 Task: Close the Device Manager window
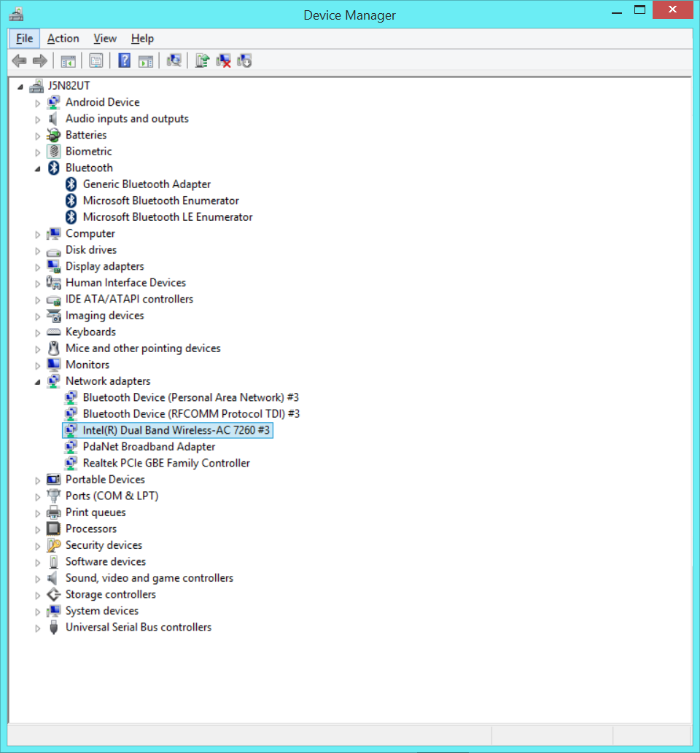click(672, 9)
